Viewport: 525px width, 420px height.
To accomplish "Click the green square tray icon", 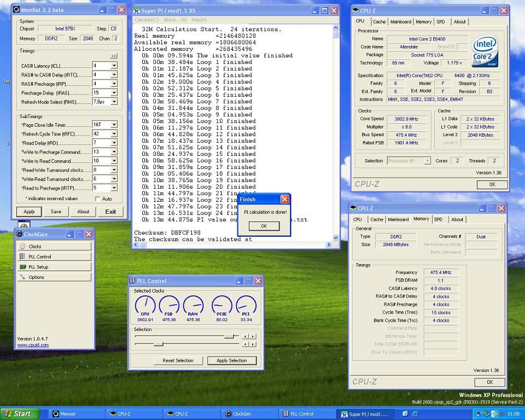I will 494,414.
